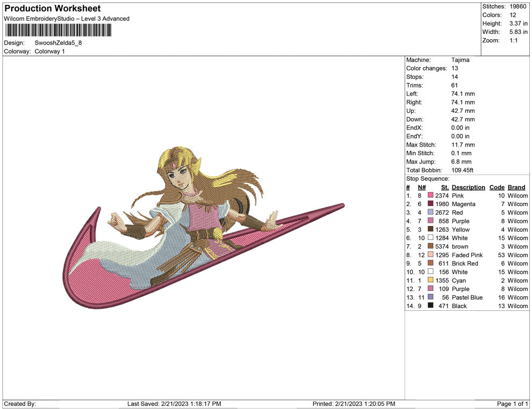The image size is (532, 409).
Task: Click the Pink color swatch in row 1
Action: (430, 195)
